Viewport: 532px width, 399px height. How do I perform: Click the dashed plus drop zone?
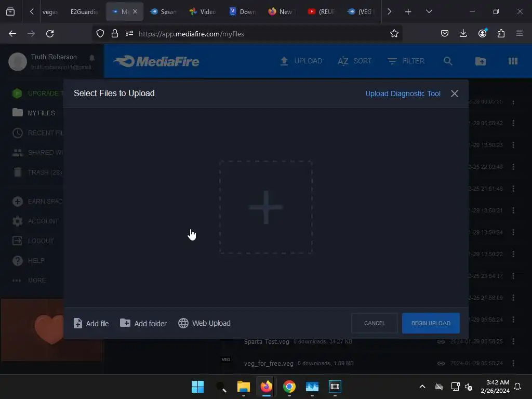(265, 207)
